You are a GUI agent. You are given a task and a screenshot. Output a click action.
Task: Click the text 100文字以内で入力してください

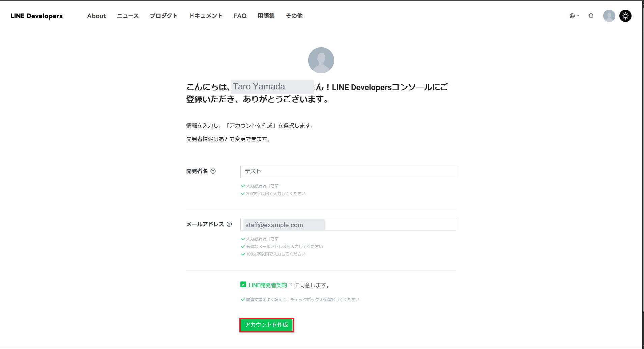(x=276, y=254)
